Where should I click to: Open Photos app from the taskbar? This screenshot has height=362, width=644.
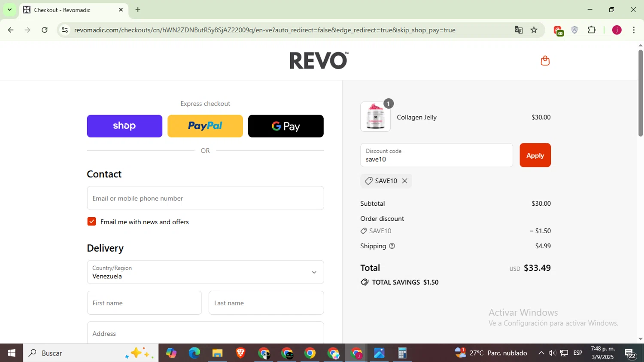coord(379,353)
